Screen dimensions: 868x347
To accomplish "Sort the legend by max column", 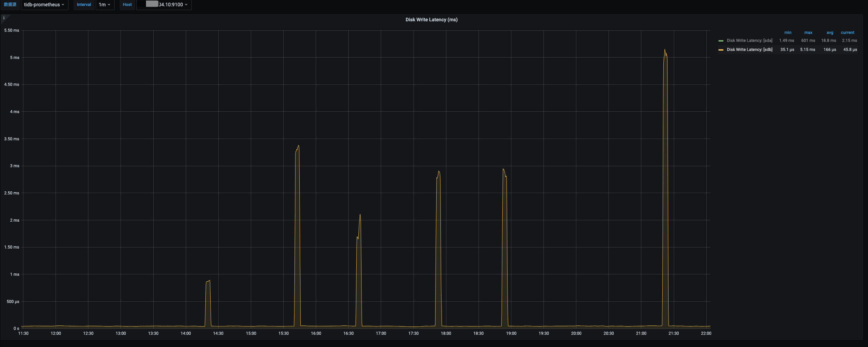I will pos(808,32).
